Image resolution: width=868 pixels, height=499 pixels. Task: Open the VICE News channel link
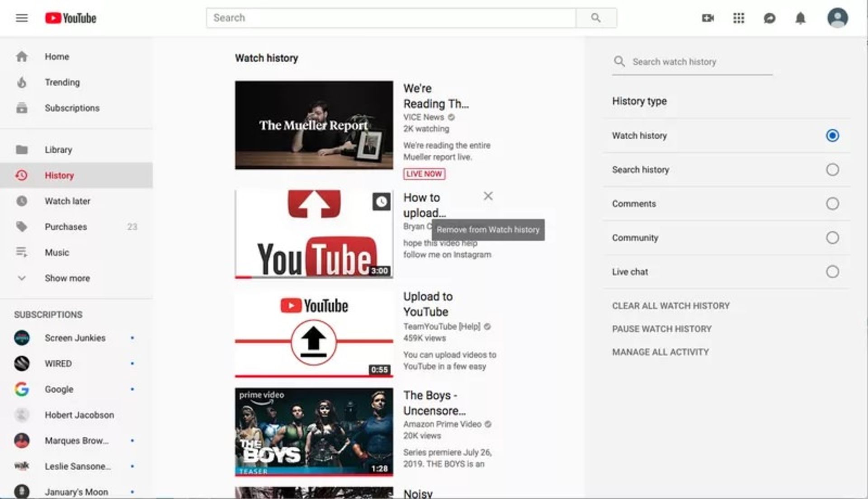(424, 117)
